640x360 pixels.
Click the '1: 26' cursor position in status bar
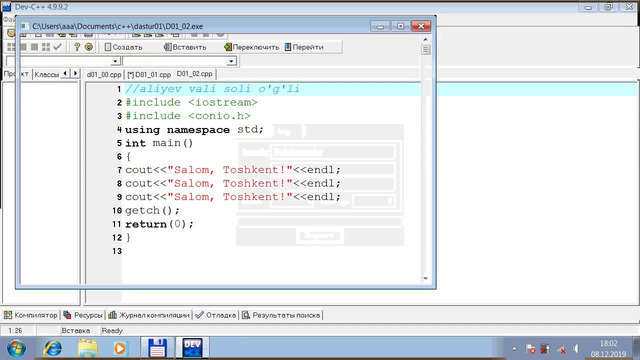[x=15, y=331]
